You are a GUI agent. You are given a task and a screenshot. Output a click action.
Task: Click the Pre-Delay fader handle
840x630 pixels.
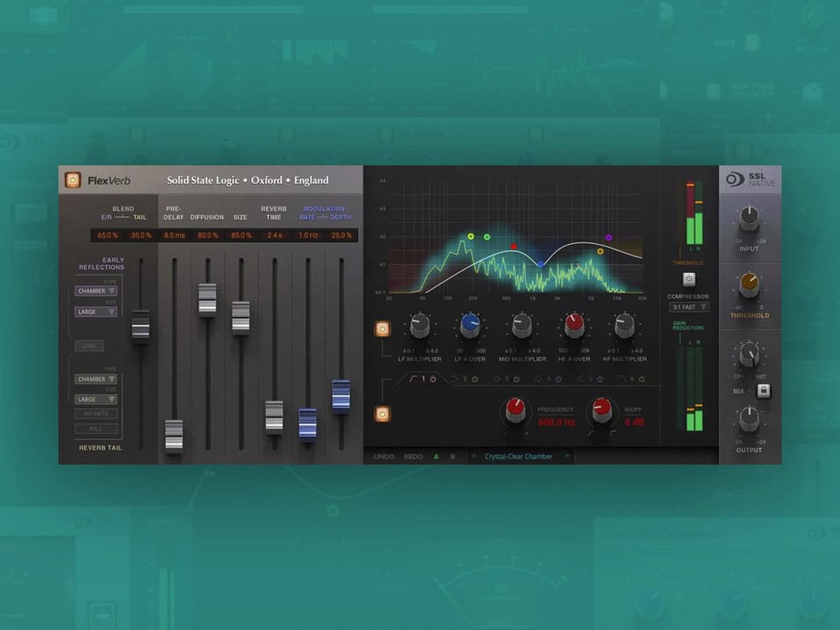click(174, 435)
